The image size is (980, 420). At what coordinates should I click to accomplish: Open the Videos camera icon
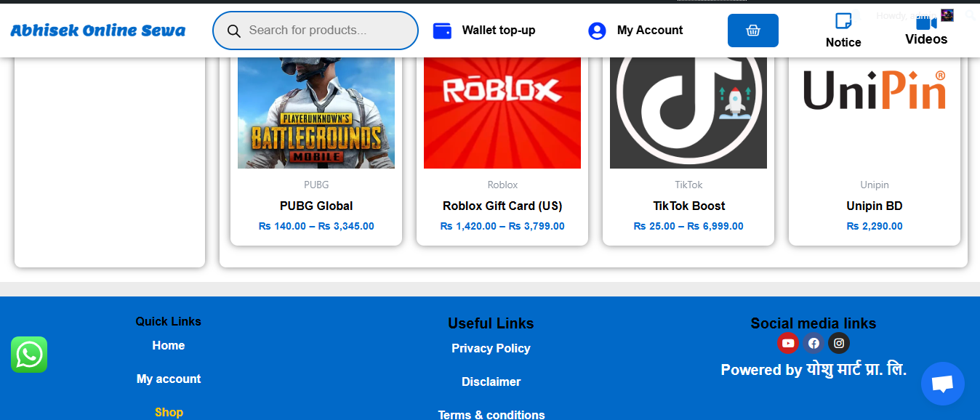[x=925, y=23]
